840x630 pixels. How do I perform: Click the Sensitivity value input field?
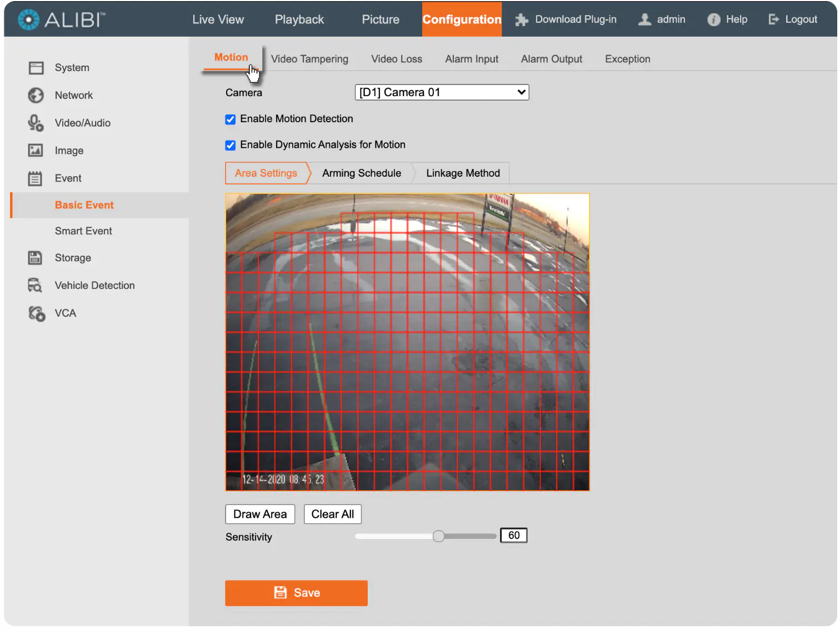tap(514, 536)
